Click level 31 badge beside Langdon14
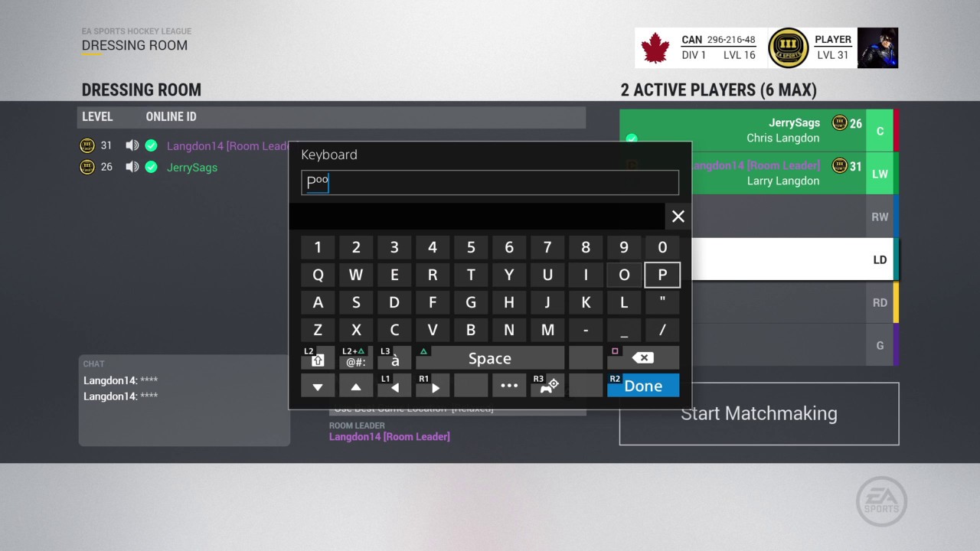This screenshot has height=551, width=980. [x=87, y=145]
